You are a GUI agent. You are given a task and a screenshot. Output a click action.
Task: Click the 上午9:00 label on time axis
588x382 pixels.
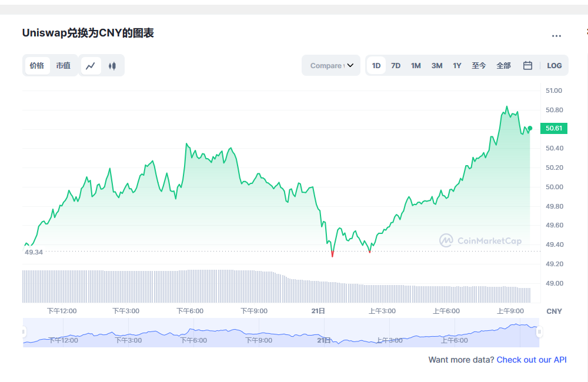click(510, 311)
